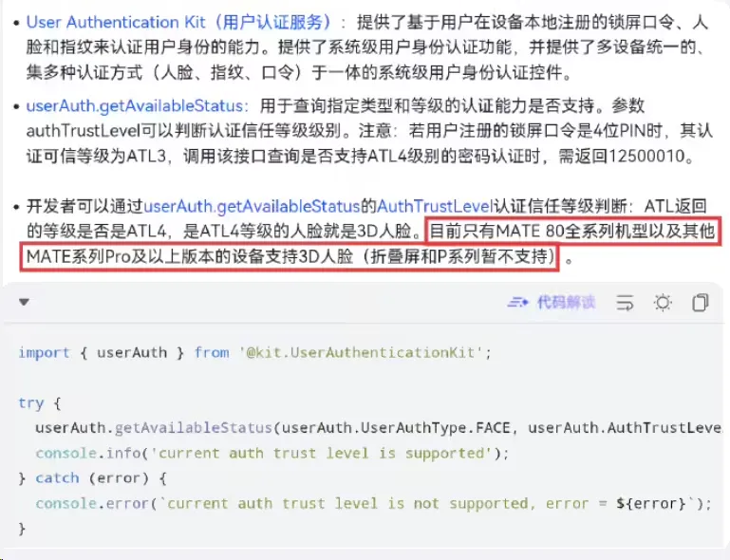Click the console.error line of code
Screen dimensions: 730x560
point(373,503)
